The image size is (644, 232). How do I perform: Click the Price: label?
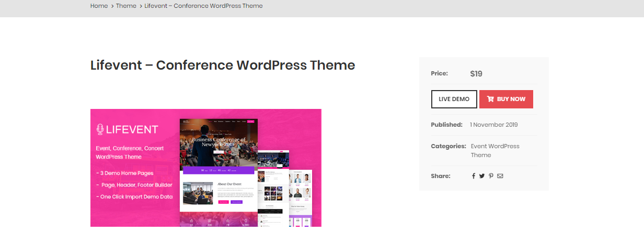(439, 73)
